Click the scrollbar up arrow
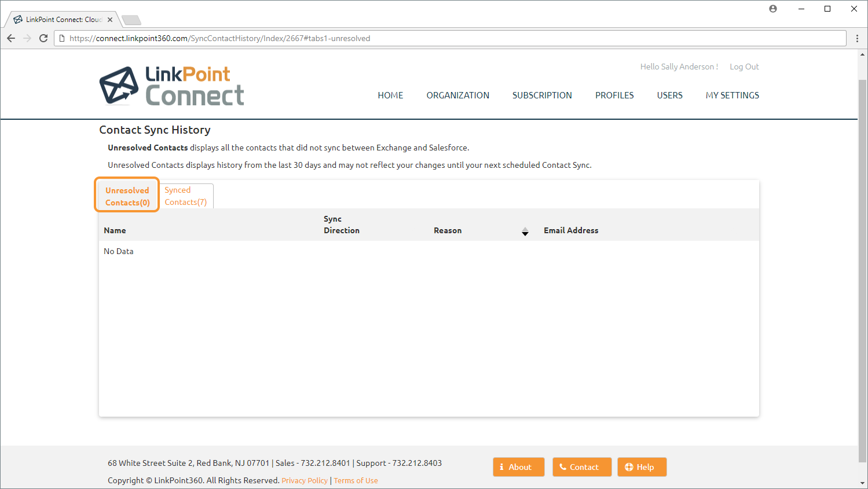This screenshot has width=868, height=489. [x=862, y=54]
